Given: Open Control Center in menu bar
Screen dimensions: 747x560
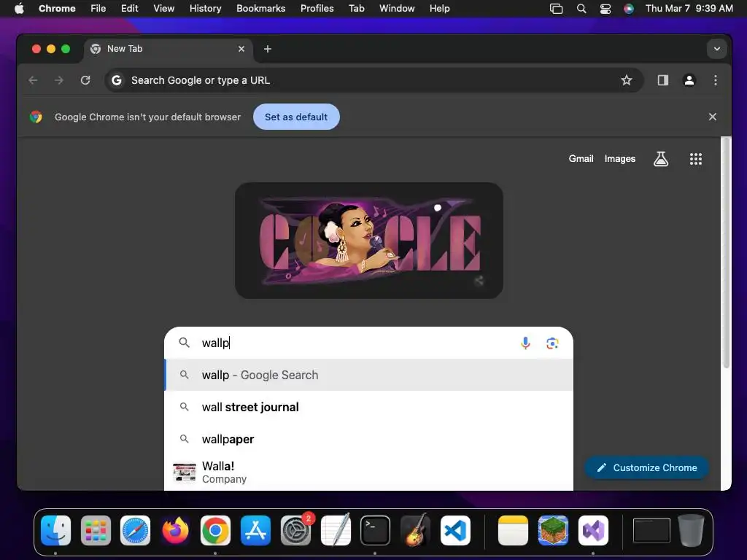Looking at the screenshot, I should tap(605, 8).
